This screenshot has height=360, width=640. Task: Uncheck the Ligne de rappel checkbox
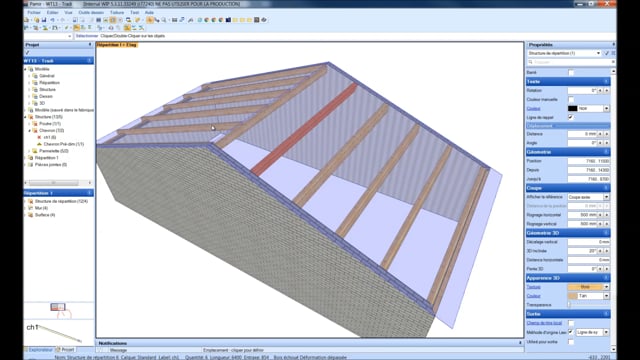click(571, 117)
